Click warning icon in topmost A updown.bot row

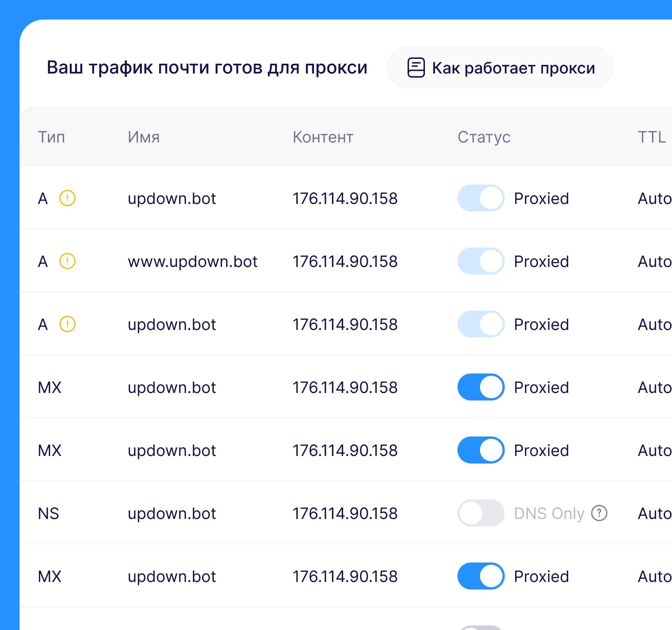pos(67,198)
